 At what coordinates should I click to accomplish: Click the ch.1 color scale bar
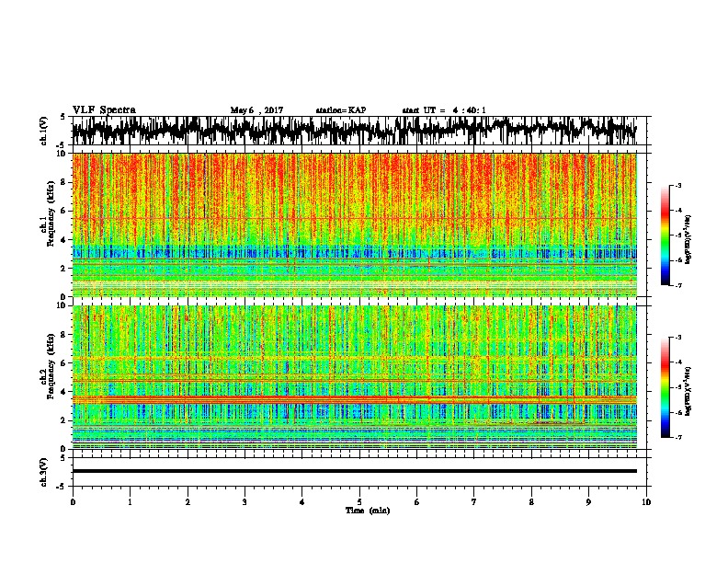(x=665, y=236)
